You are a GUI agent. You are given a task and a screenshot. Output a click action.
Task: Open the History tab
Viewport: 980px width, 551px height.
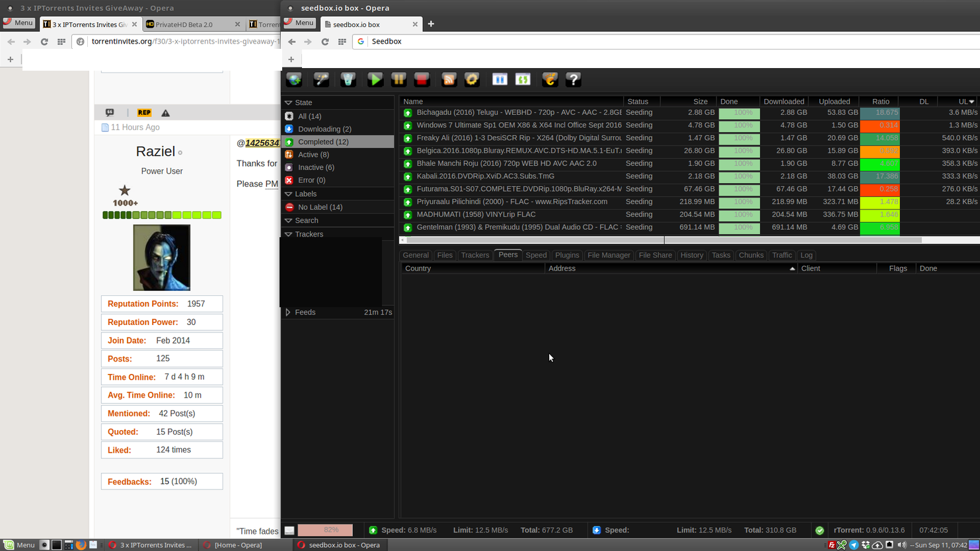[x=692, y=255]
